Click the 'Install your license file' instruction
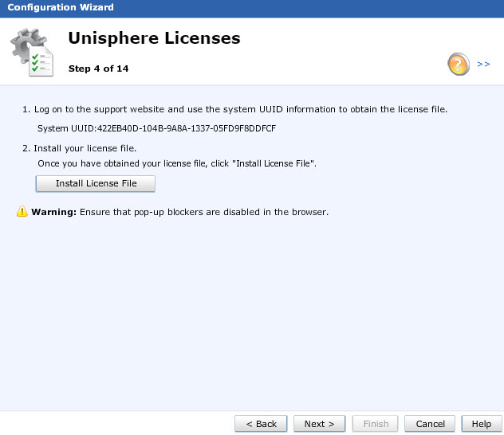The image size is (504, 435). coord(80,149)
